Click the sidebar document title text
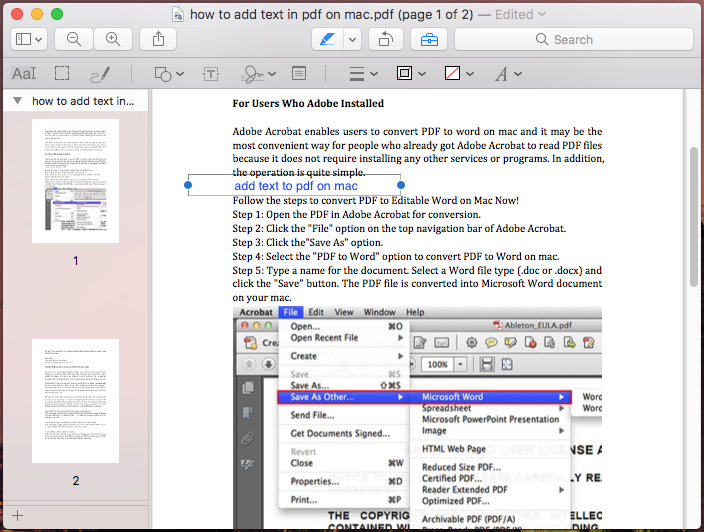Viewport: 704px width, 532px height. pos(83,101)
